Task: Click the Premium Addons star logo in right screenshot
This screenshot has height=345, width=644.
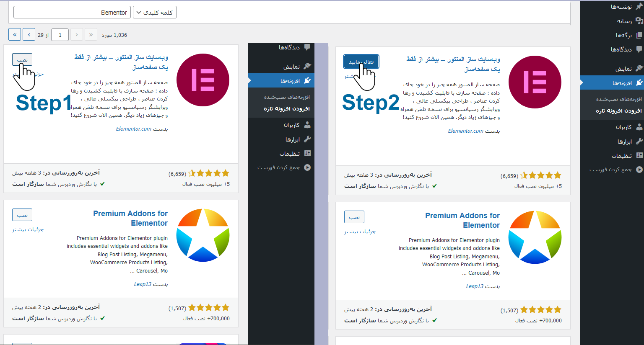Action: click(535, 237)
